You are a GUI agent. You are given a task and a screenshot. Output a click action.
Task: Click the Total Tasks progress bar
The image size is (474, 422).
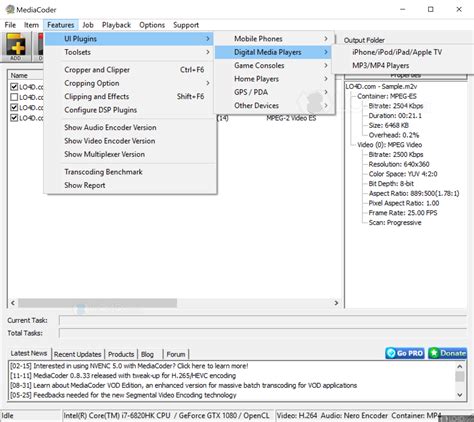coord(263,333)
